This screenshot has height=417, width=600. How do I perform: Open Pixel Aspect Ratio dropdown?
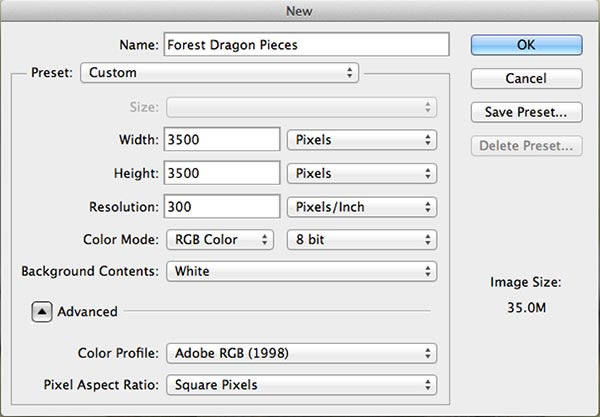point(302,384)
